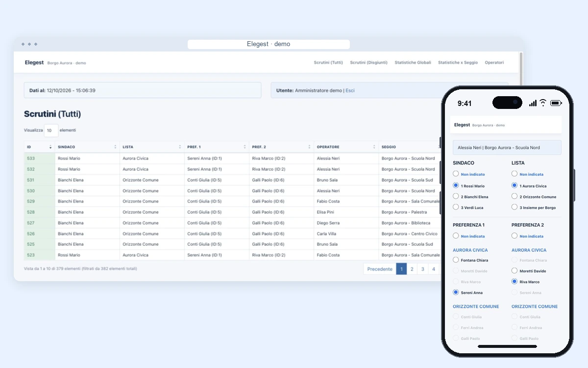Click 'Vista da 1 a 10 di 379 elementi' text
The height and width of the screenshot is (368, 588).
pyautogui.click(x=80, y=268)
